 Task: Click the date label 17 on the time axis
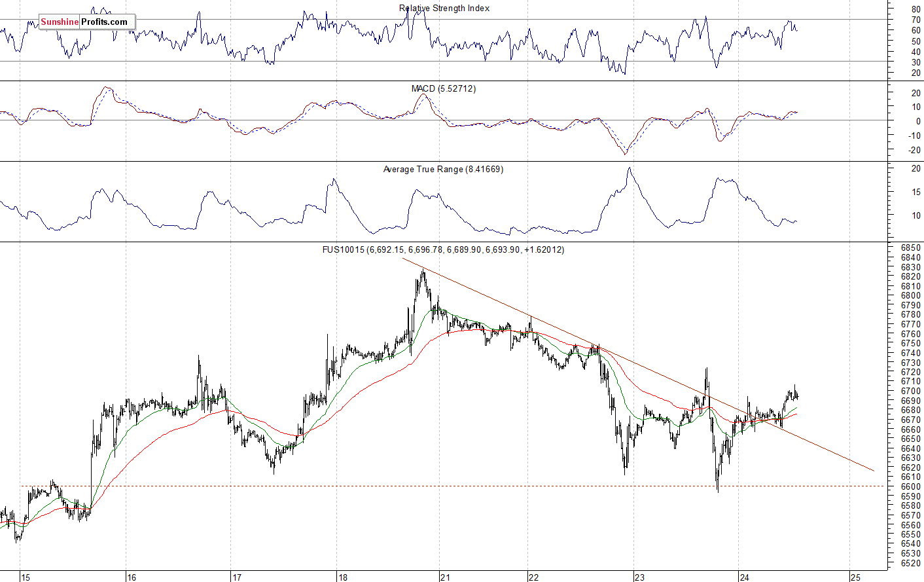pos(237,577)
